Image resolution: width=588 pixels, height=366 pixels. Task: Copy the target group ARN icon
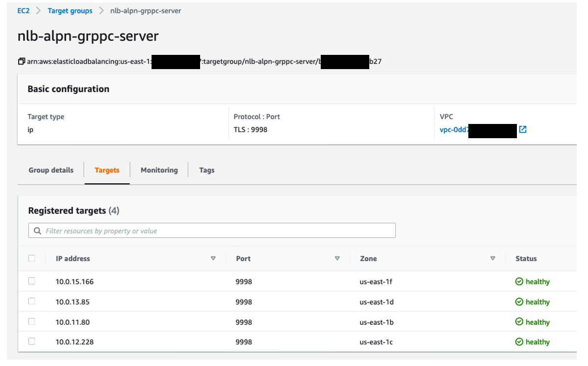pos(22,61)
